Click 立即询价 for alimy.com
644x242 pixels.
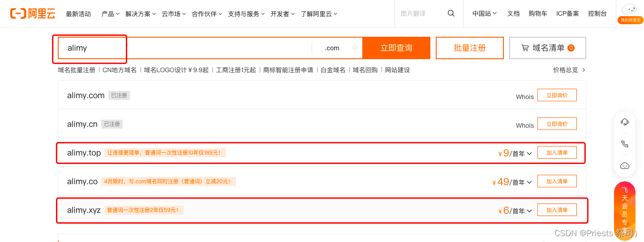557,95
